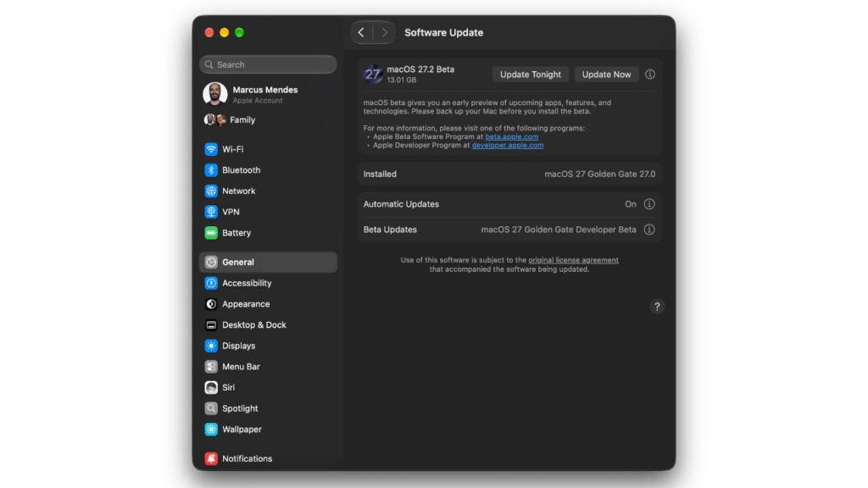Click the Update Tonight button
Screen dimensions: 868x488
click(x=531, y=75)
